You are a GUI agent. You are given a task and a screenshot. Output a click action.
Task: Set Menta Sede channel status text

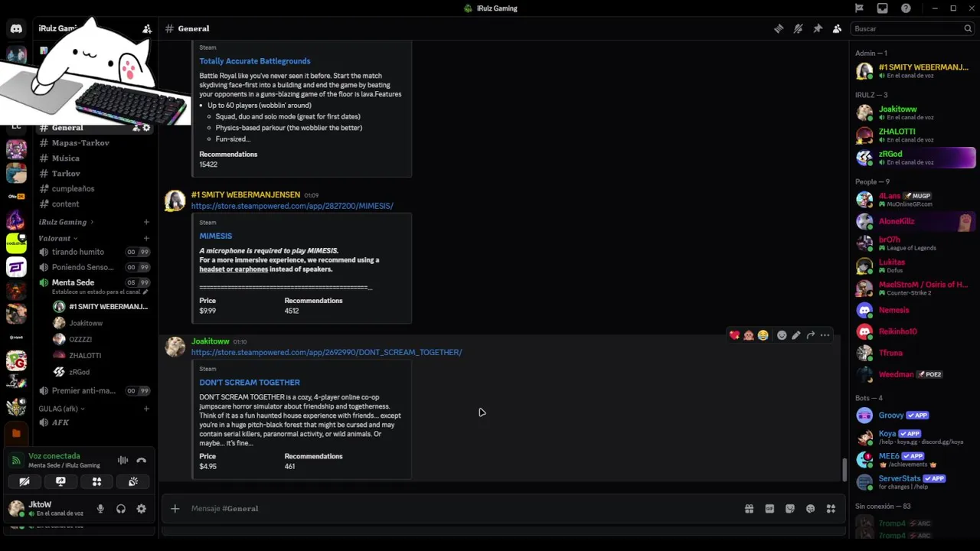[100, 292]
